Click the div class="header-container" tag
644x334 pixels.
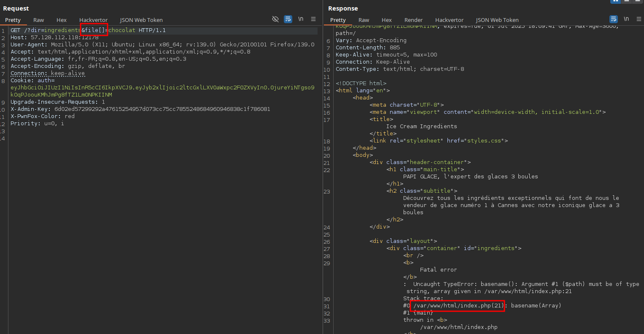point(420,162)
